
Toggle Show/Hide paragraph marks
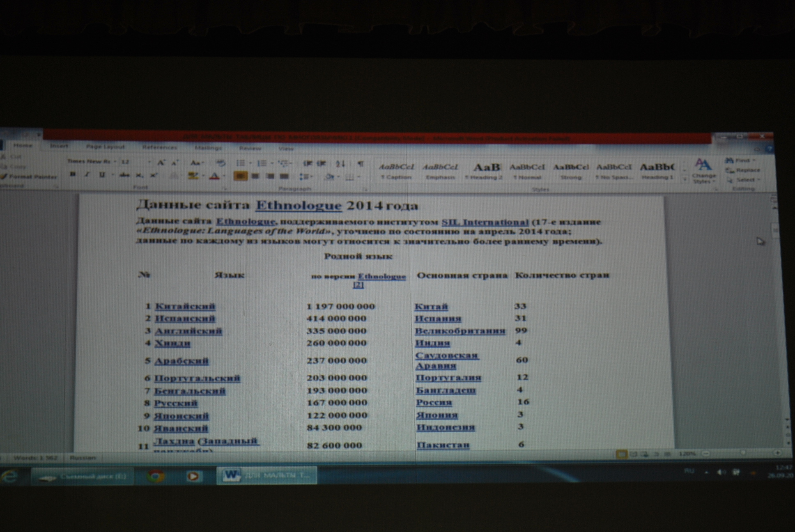(360, 164)
